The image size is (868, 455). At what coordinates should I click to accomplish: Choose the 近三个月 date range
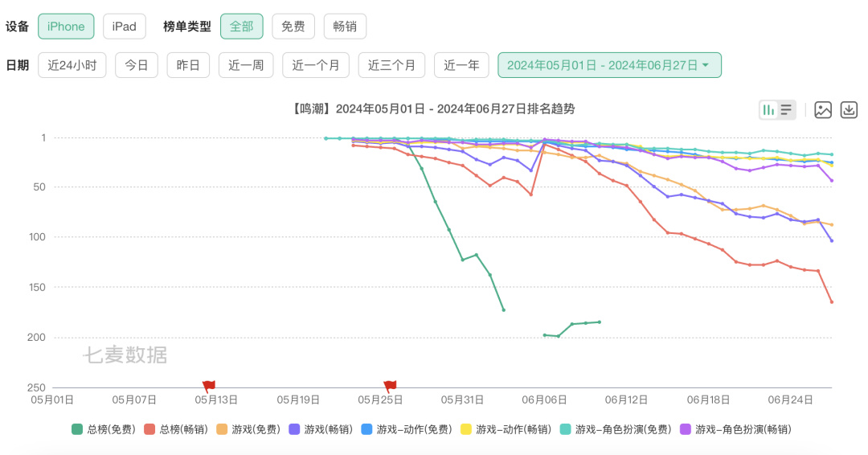(x=391, y=65)
